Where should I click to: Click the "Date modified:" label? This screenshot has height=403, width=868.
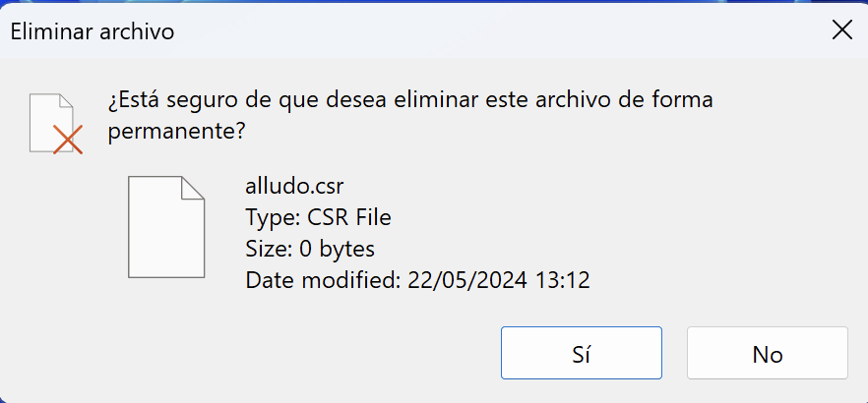pos(319,280)
